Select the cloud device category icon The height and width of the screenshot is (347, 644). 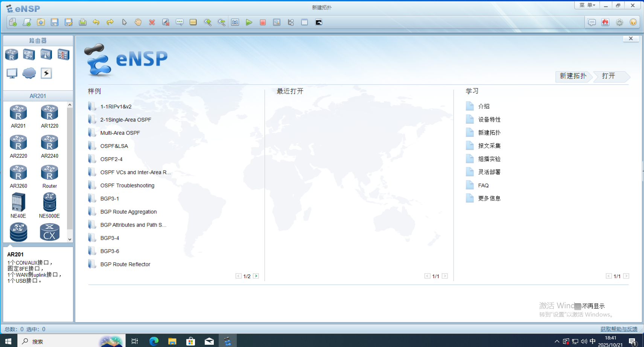coord(29,73)
